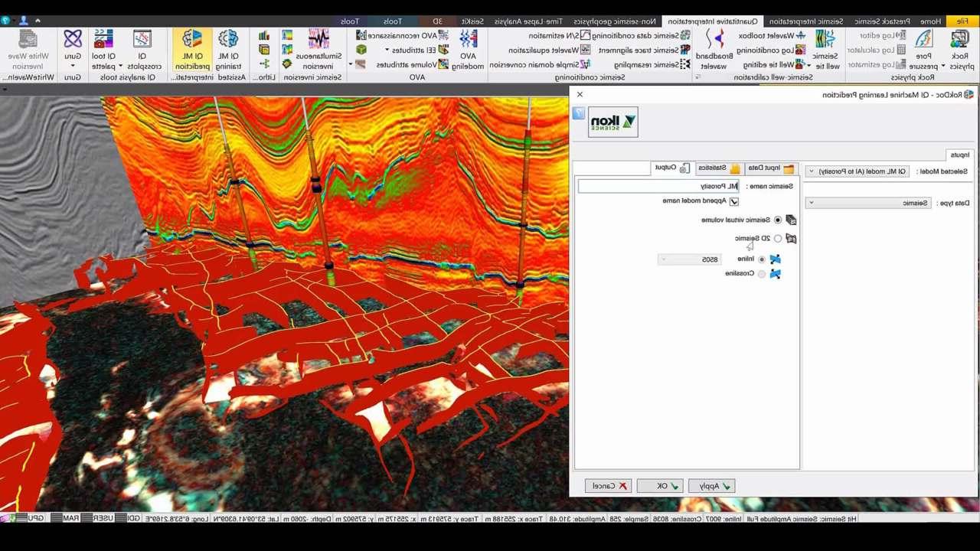Select the Inputs tab
The width and height of the screenshot is (980, 551).
(960, 155)
